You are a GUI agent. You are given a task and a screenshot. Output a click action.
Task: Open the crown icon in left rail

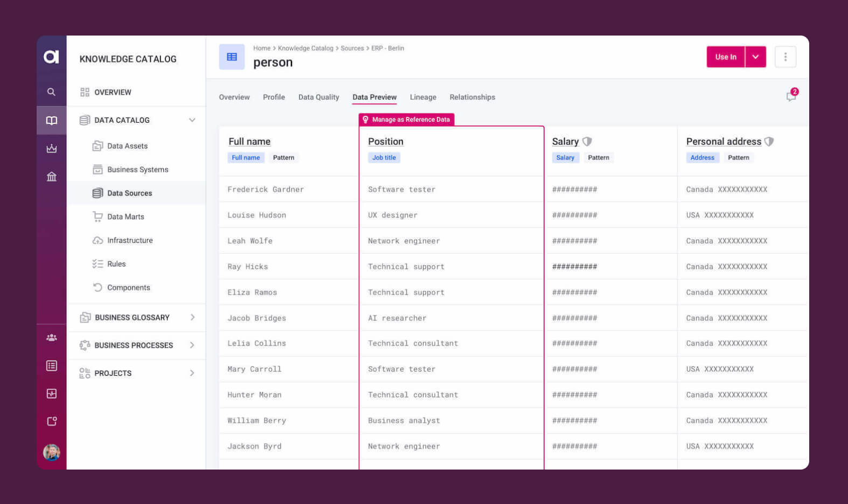point(51,149)
